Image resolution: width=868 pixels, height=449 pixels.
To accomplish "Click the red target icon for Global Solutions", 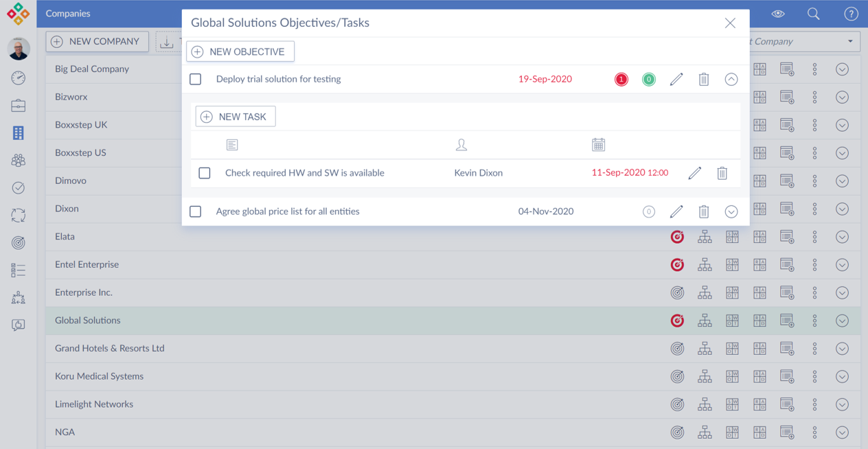I will tap(677, 321).
